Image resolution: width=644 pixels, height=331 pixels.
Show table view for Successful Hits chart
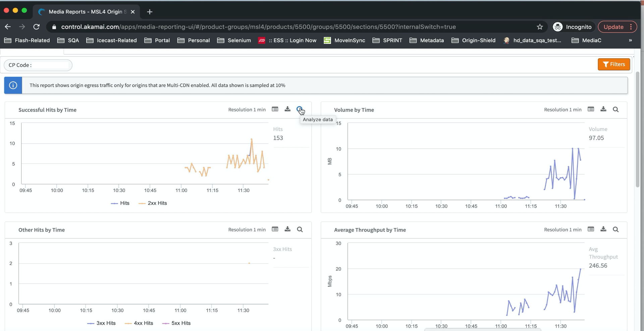(x=275, y=109)
